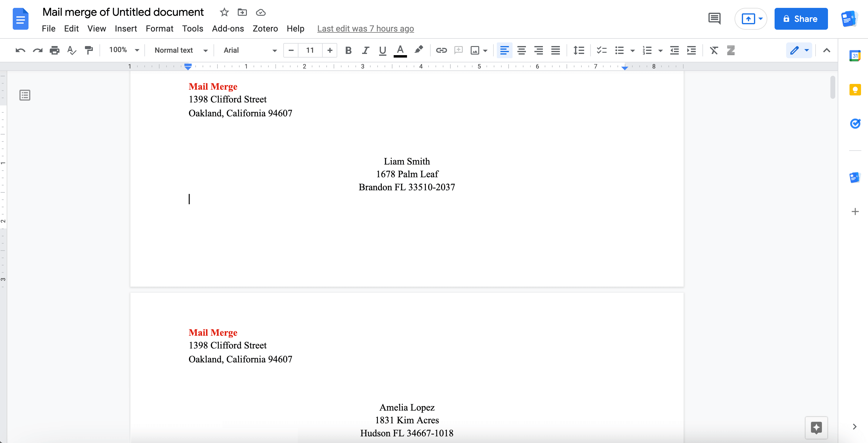Toggle the Suggesting mode icon
868x443 pixels.
(x=799, y=50)
